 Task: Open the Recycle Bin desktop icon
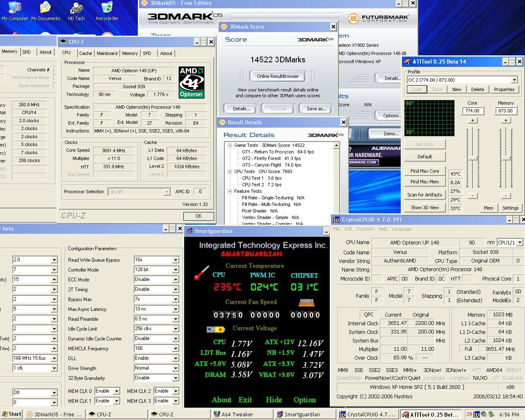(107, 11)
